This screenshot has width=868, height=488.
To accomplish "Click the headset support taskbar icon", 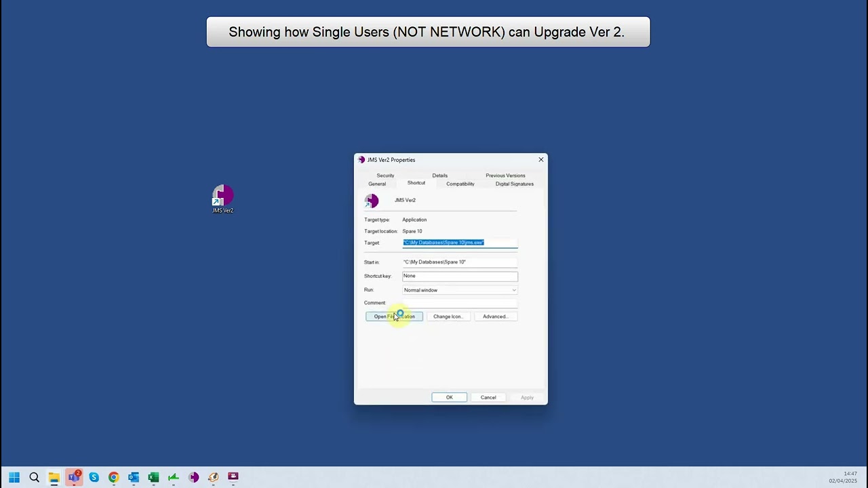I will click(x=213, y=477).
